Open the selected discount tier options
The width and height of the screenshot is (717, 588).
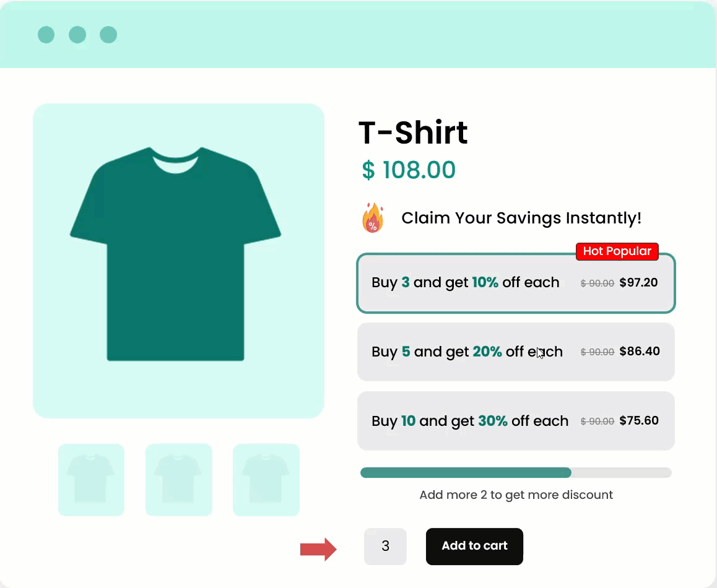516,282
